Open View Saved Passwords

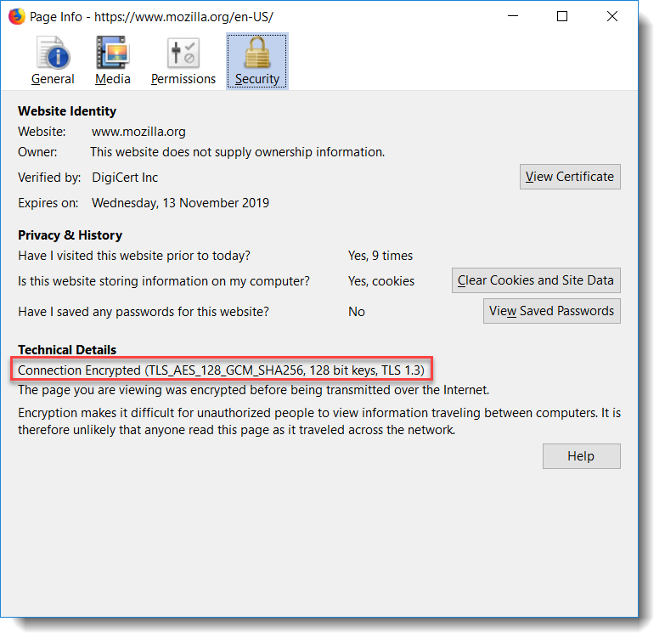coord(551,311)
